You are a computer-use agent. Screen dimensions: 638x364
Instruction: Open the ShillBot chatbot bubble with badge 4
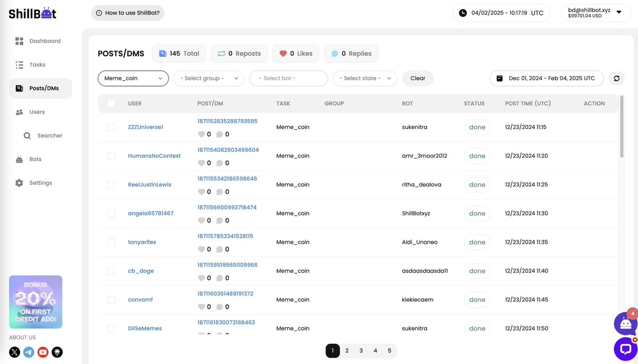tap(626, 323)
